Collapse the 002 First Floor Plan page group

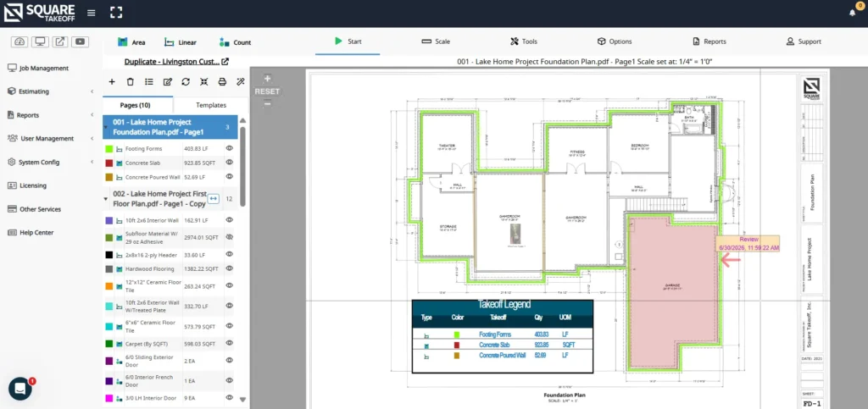click(106, 198)
